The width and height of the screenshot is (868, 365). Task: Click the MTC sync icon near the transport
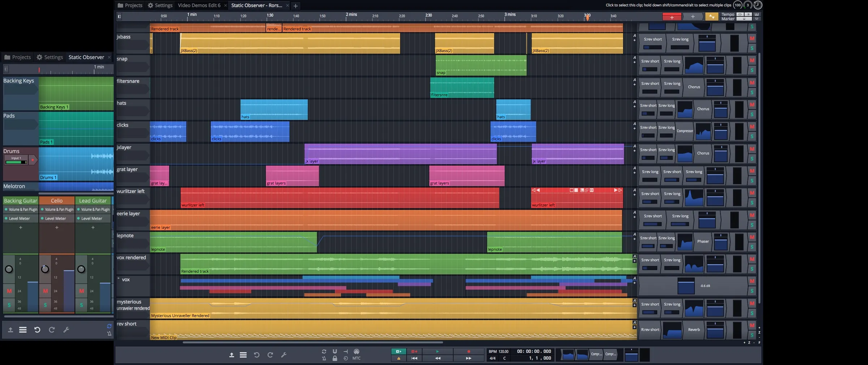(357, 358)
